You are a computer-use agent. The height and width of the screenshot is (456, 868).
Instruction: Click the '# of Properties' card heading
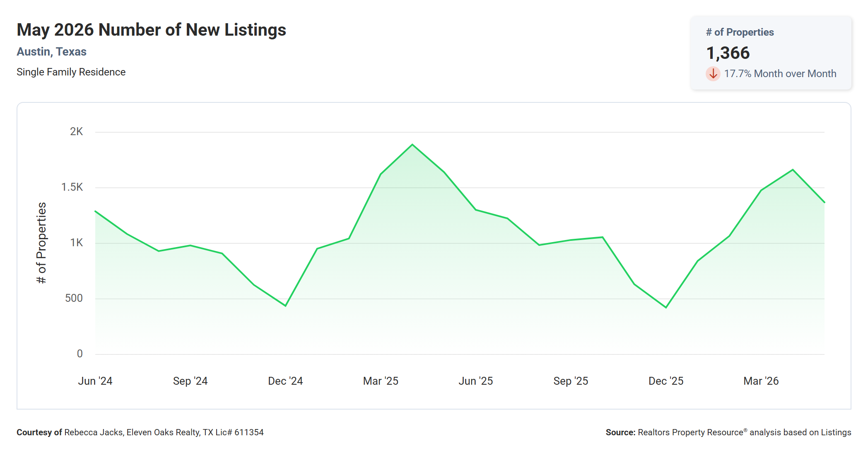pos(740,32)
